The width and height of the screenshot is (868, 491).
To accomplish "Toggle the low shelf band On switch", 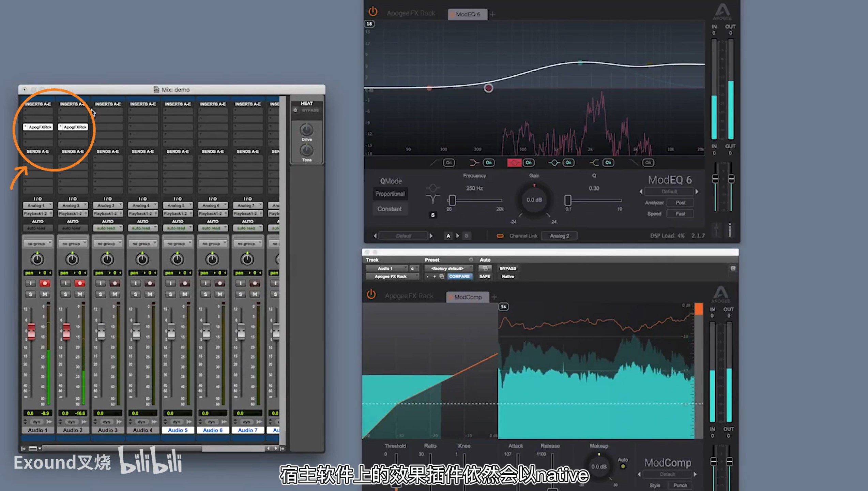I will 489,163.
